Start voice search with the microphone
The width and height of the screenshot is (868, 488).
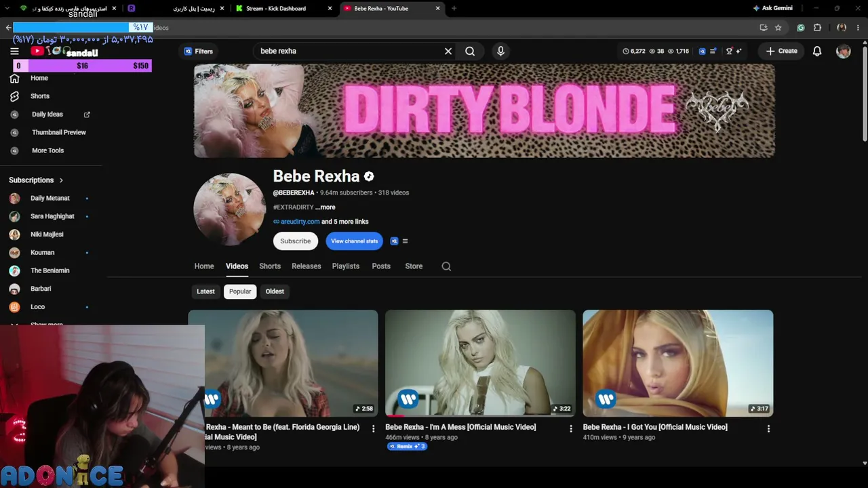[500, 51]
